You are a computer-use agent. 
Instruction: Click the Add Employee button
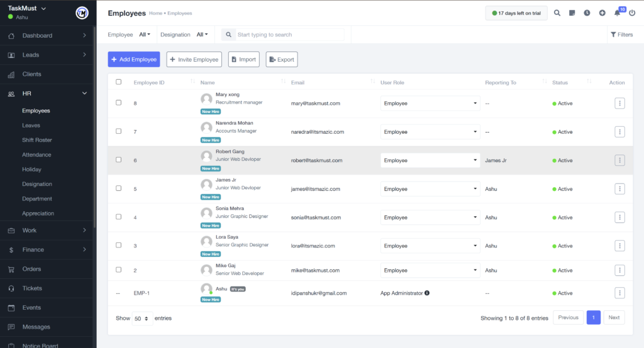(x=134, y=60)
